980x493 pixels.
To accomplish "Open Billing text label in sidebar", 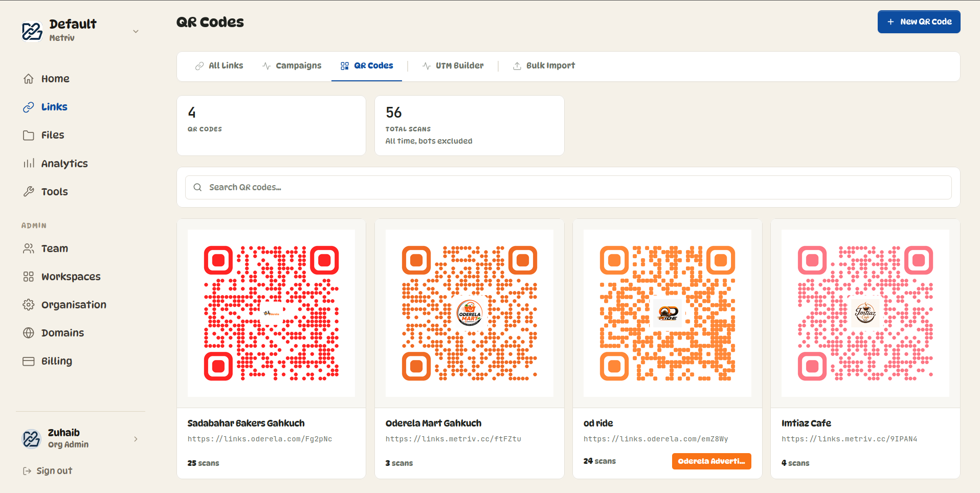I will (x=57, y=361).
